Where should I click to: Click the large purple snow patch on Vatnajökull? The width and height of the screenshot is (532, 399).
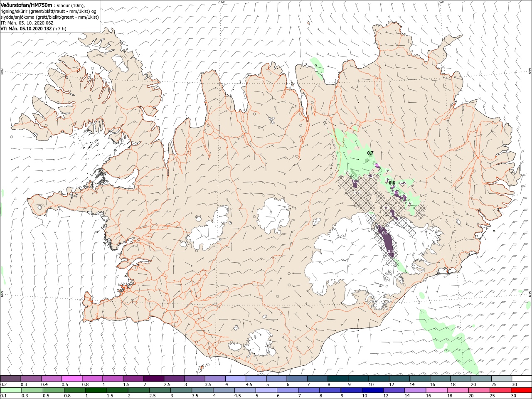pos(387,241)
